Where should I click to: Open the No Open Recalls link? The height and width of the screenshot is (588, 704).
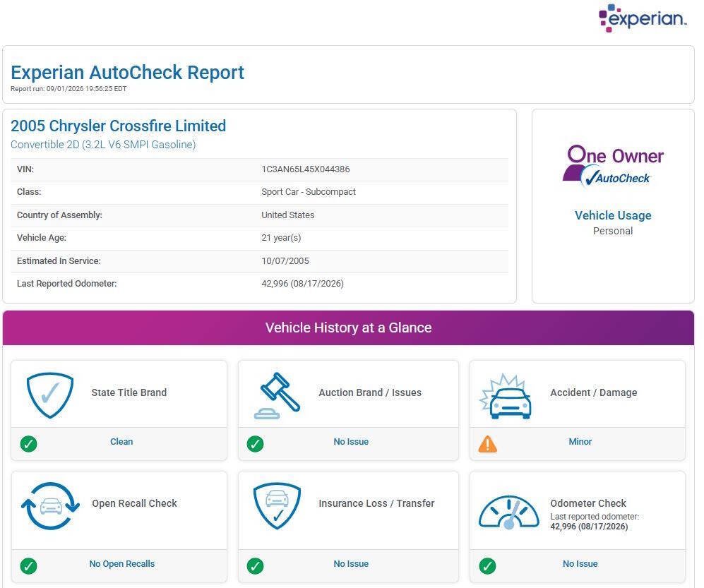click(121, 564)
